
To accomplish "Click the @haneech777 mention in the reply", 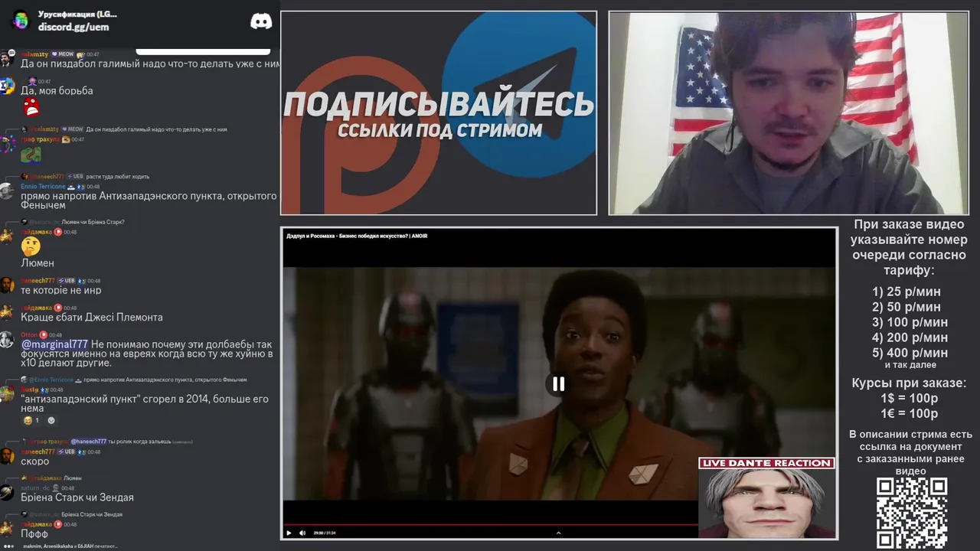I will click(x=89, y=442).
